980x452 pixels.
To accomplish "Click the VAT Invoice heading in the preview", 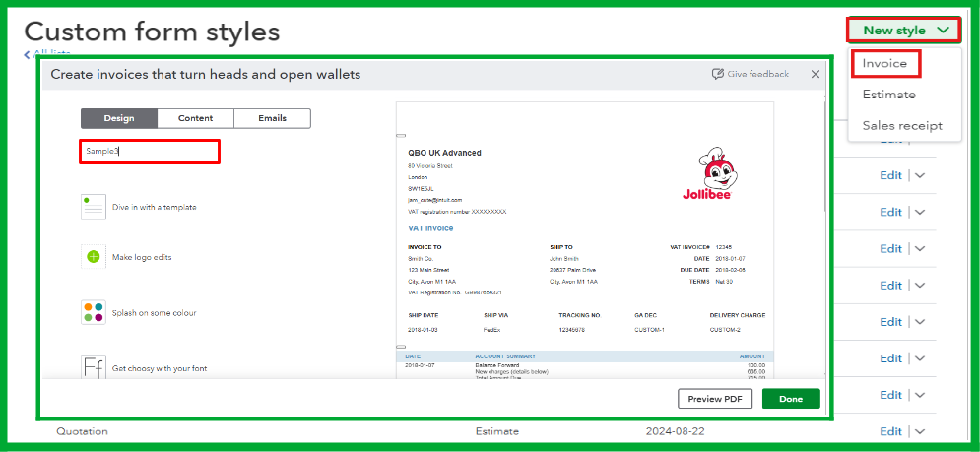I will pos(430,228).
